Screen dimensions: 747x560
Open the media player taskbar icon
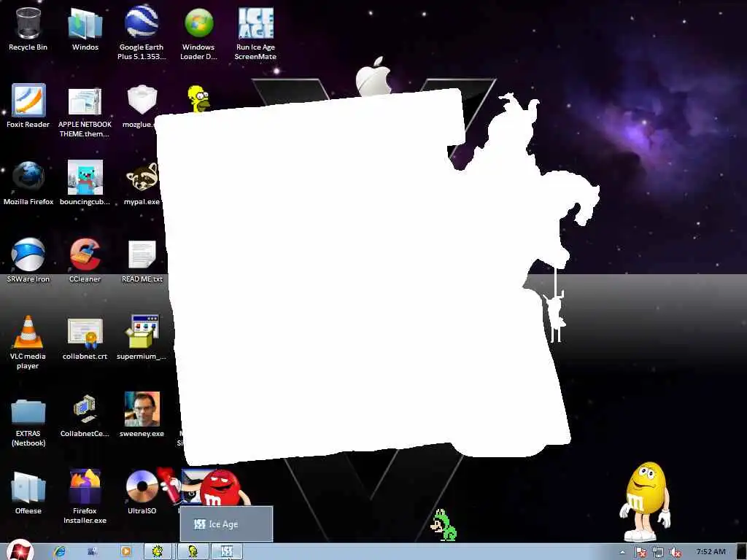pos(125,551)
